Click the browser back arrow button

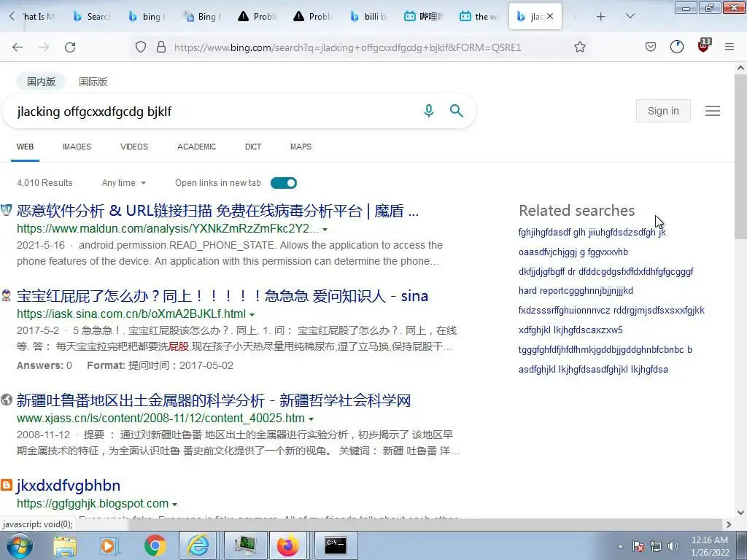coord(18,47)
